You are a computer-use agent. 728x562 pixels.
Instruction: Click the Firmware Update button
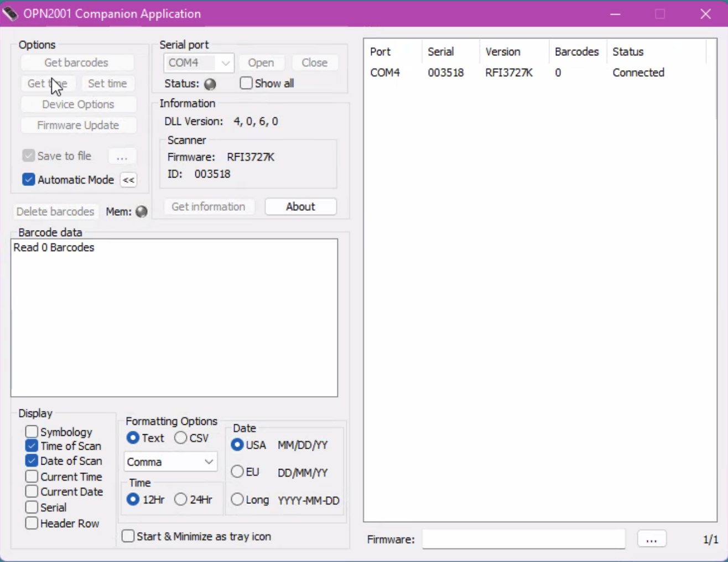pyautogui.click(x=78, y=125)
